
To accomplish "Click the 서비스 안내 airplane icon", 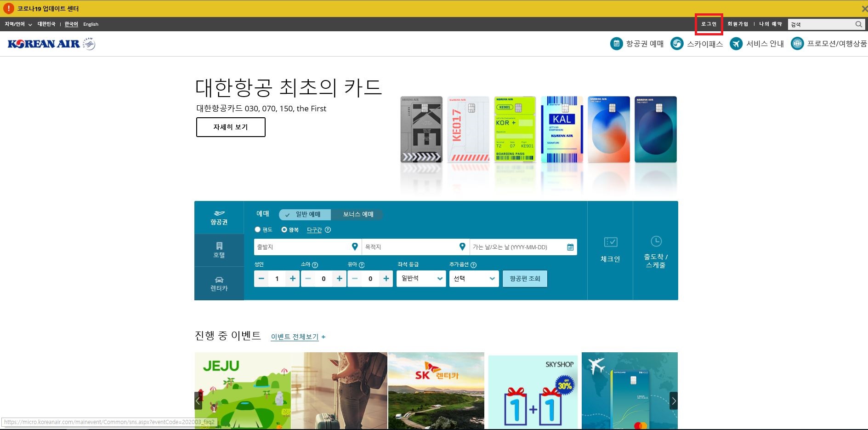I will [736, 44].
